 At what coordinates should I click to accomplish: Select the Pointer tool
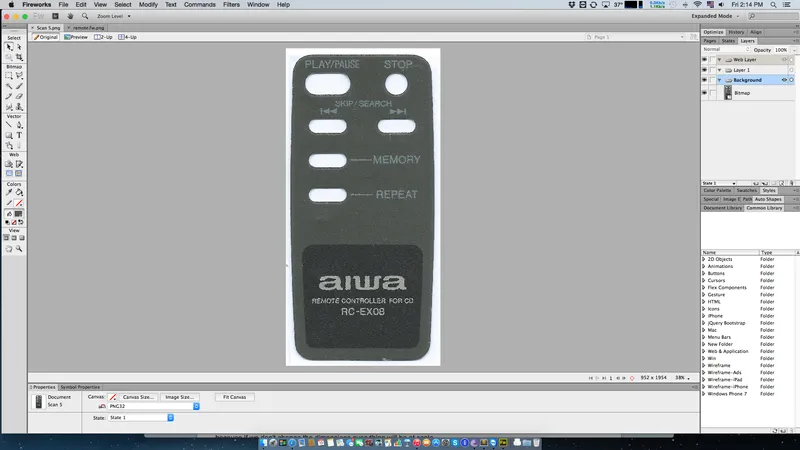click(x=9, y=47)
